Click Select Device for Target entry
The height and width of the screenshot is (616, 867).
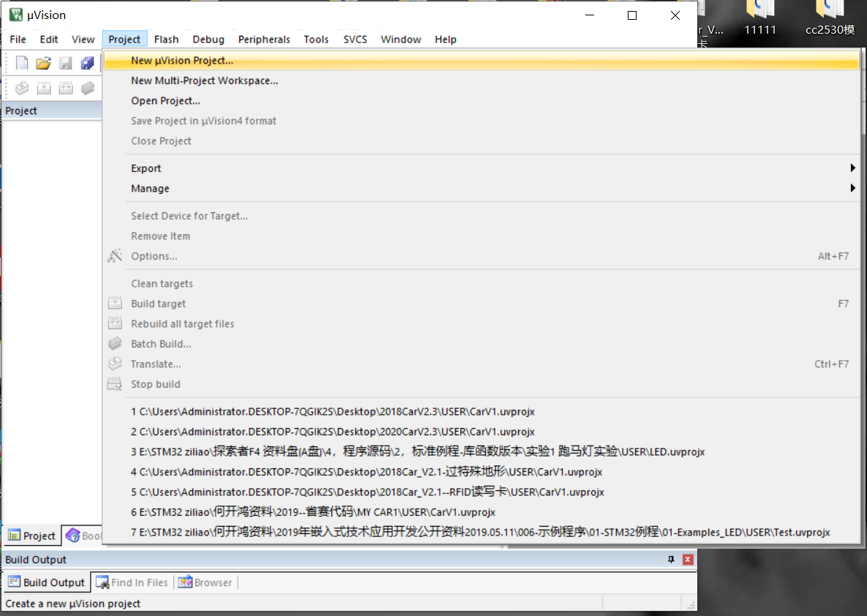click(x=481, y=216)
